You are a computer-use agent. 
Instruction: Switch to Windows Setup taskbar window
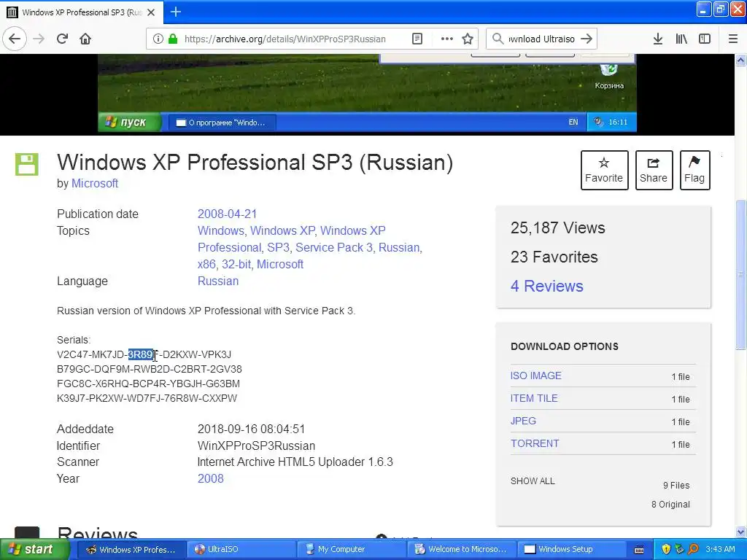click(x=572, y=549)
